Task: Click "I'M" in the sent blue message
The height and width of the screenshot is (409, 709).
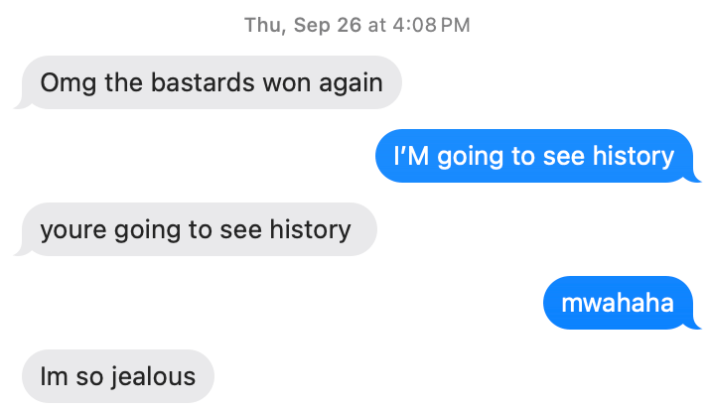Action: (411, 156)
